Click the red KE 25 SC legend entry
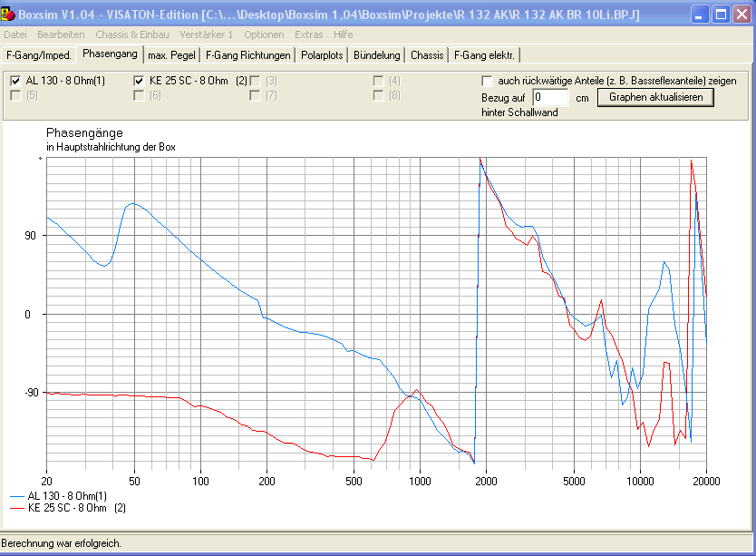 (69, 508)
